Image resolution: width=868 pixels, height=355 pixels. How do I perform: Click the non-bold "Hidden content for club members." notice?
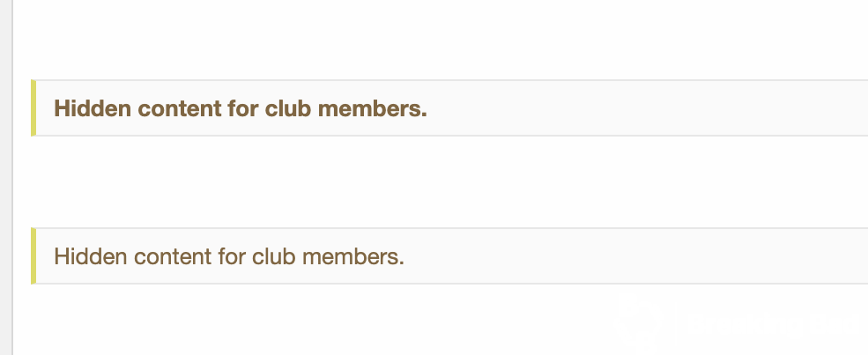point(449,256)
